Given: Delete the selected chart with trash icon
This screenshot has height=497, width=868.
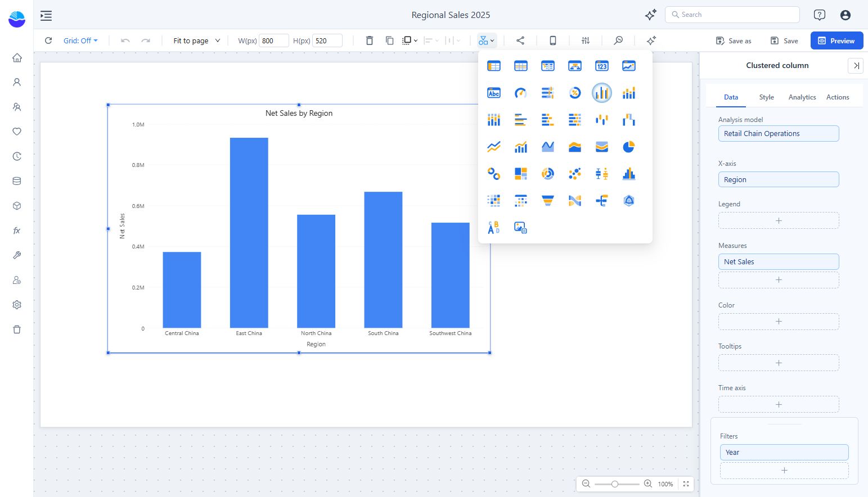Looking at the screenshot, I should 370,40.
